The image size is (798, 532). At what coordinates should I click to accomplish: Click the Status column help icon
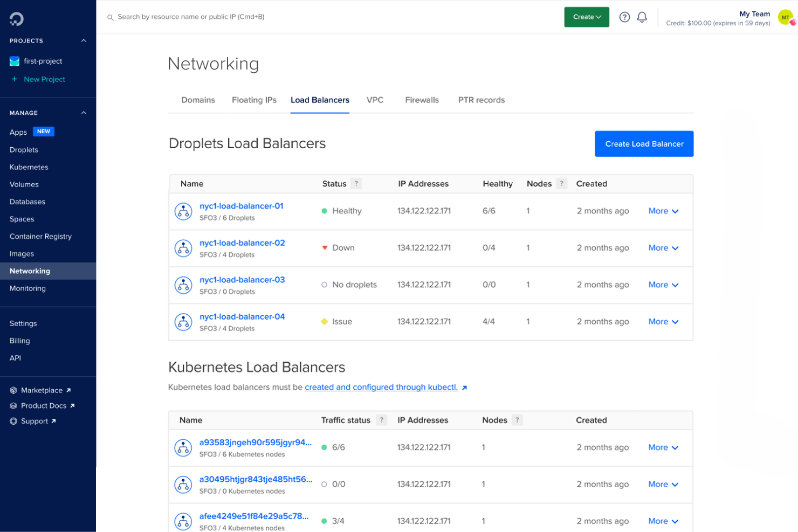click(x=356, y=184)
